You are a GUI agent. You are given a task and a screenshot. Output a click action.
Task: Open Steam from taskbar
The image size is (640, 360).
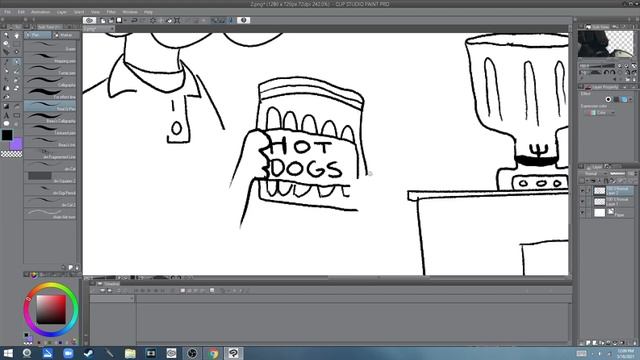pos(89,353)
